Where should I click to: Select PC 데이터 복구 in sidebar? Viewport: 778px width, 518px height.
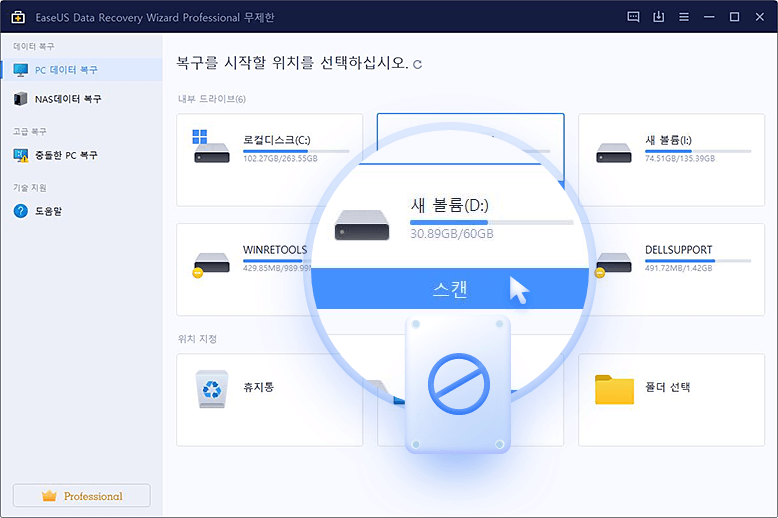[x=67, y=70]
